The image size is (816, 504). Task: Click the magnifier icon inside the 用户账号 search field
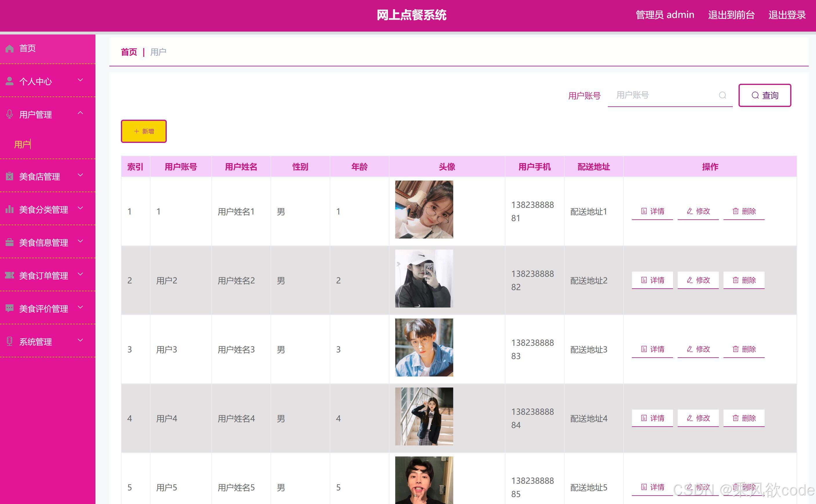tap(722, 95)
